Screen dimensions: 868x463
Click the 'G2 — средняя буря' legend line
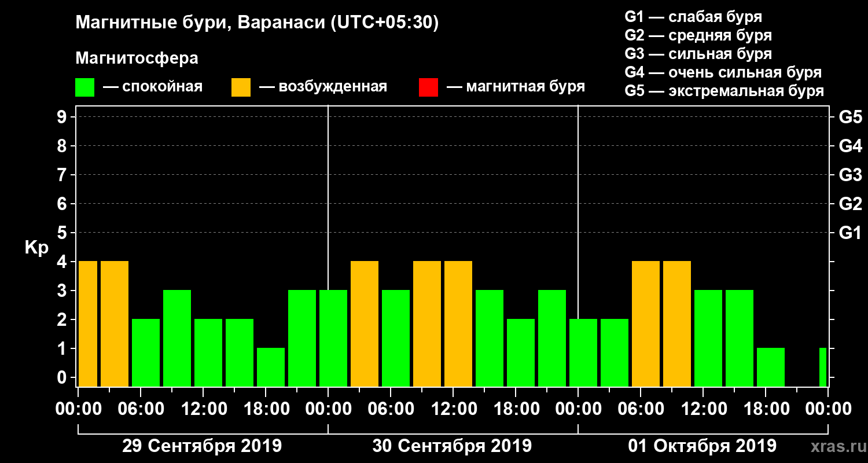click(x=698, y=35)
